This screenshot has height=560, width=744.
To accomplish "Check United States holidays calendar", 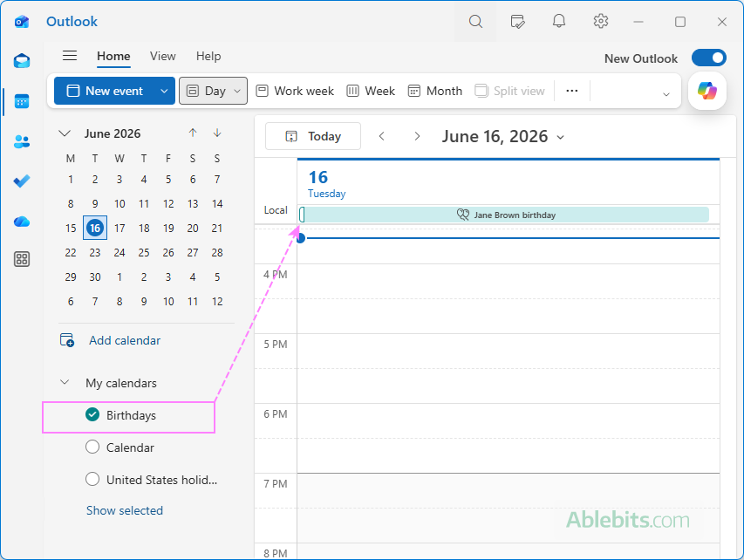I will [92, 480].
